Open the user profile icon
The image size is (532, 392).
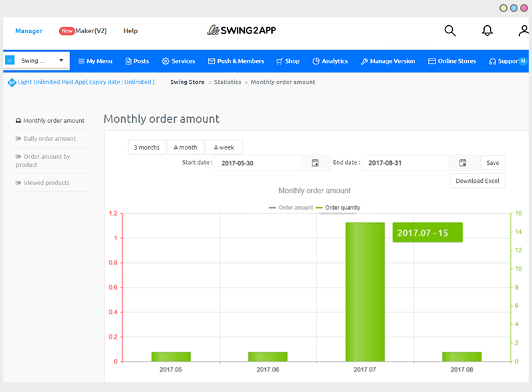coord(524,31)
